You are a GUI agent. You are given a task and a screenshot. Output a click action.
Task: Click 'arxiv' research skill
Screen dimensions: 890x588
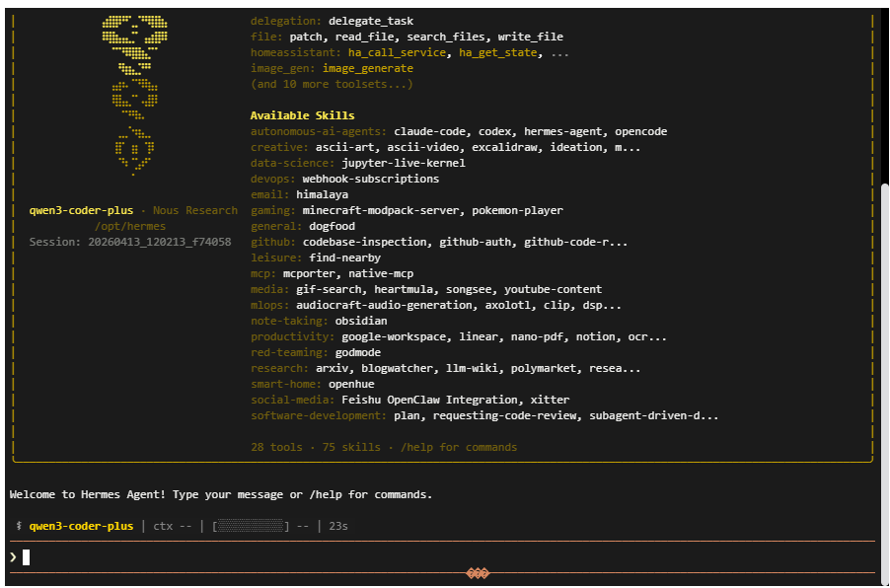[x=333, y=369]
